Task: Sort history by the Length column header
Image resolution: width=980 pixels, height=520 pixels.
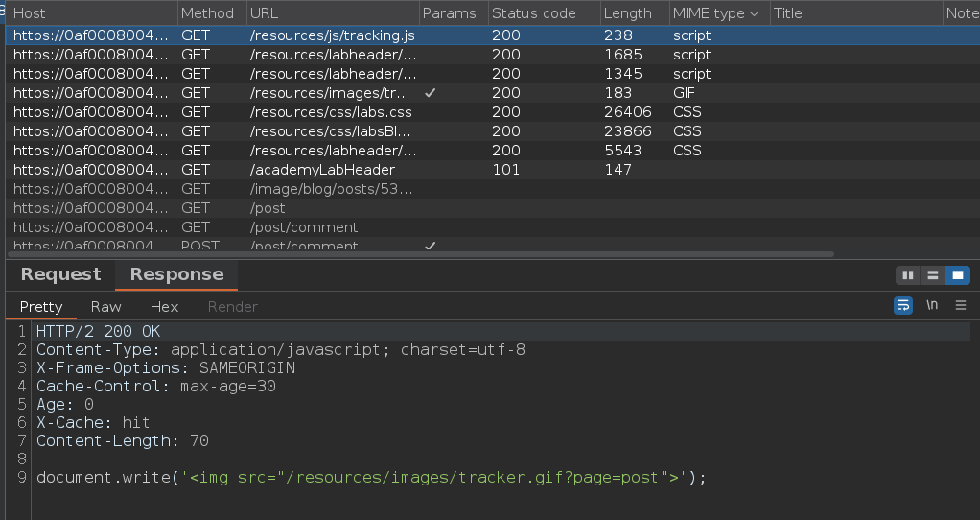Action: [627, 13]
